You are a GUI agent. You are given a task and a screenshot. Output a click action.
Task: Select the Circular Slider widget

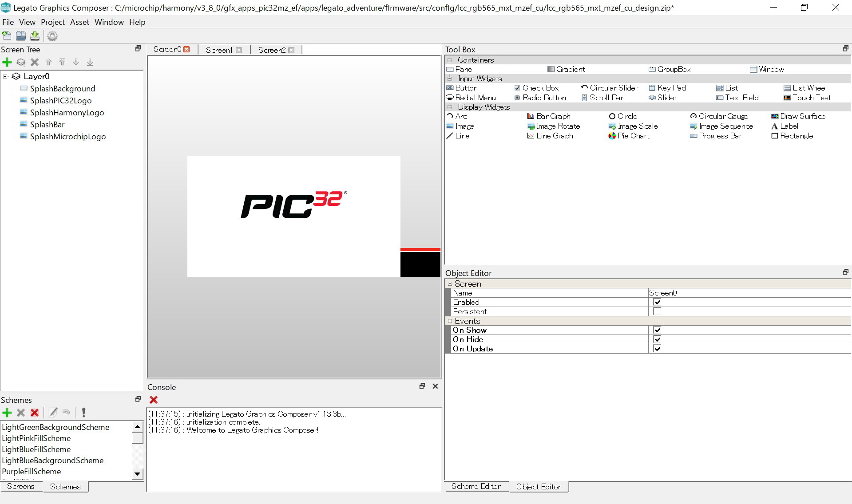tap(610, 88)
